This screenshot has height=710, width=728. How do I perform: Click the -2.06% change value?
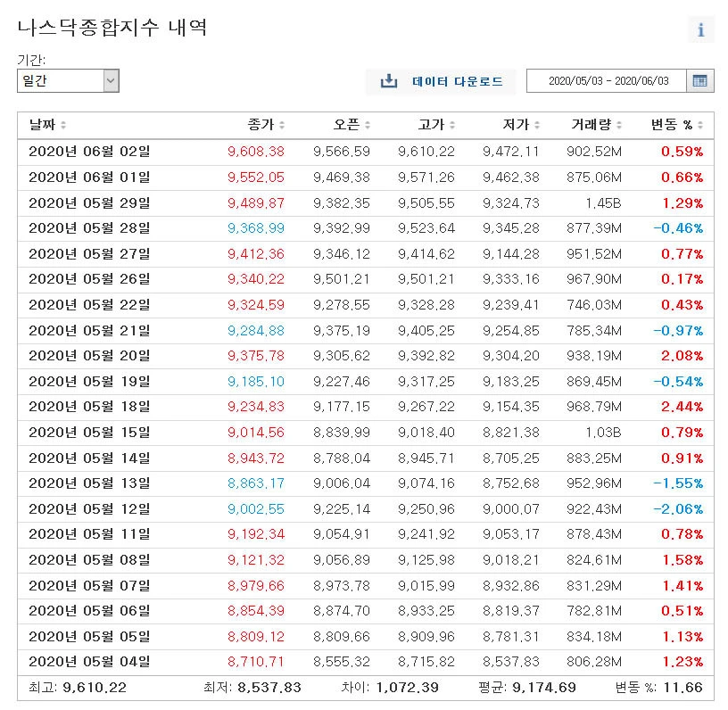[x=678, y=509]
